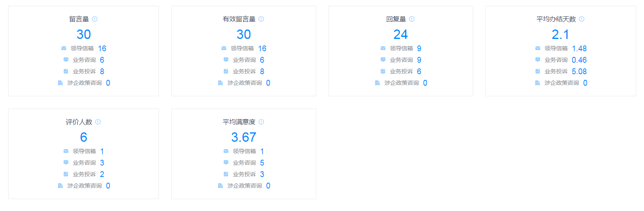644x211 pixels.
Task: Click the info icon beside 有效留言量
Action: [x=261, y=19]
